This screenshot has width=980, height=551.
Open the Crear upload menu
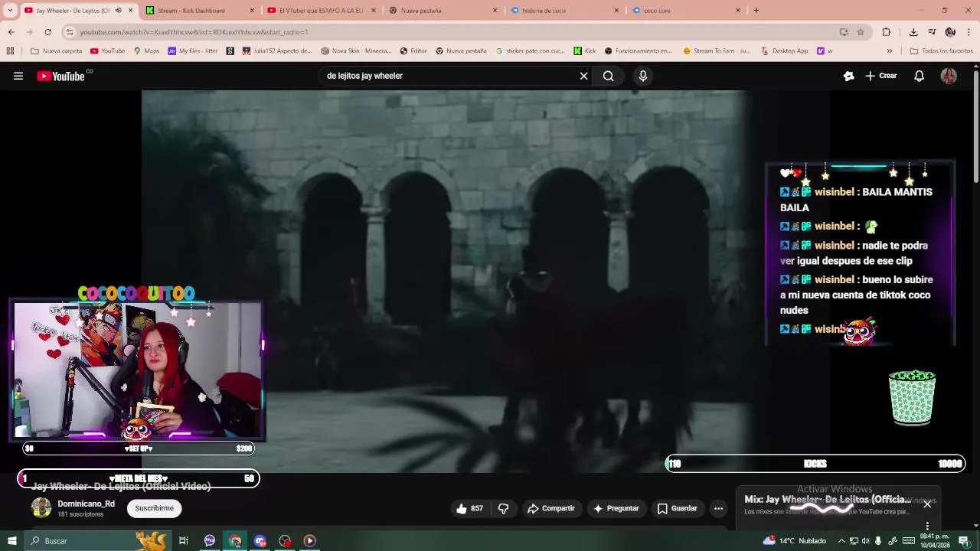(881, 76)
